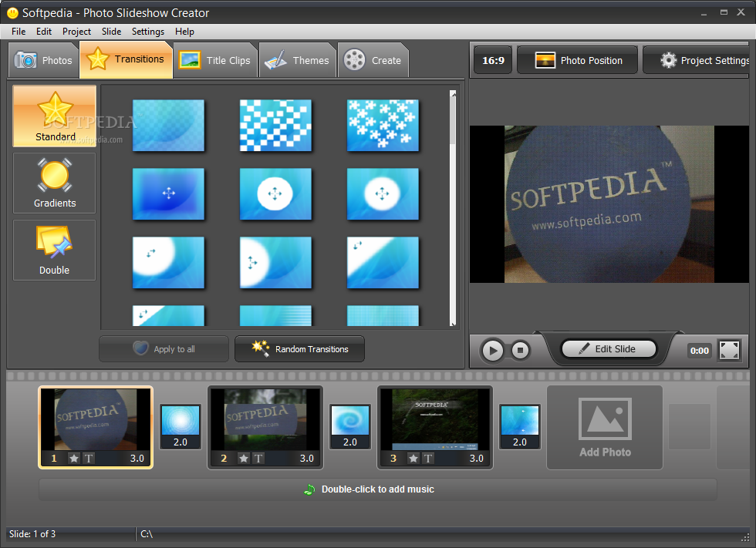Pick the checkerboard squares transition thumbnail

(x=276, y=125)
